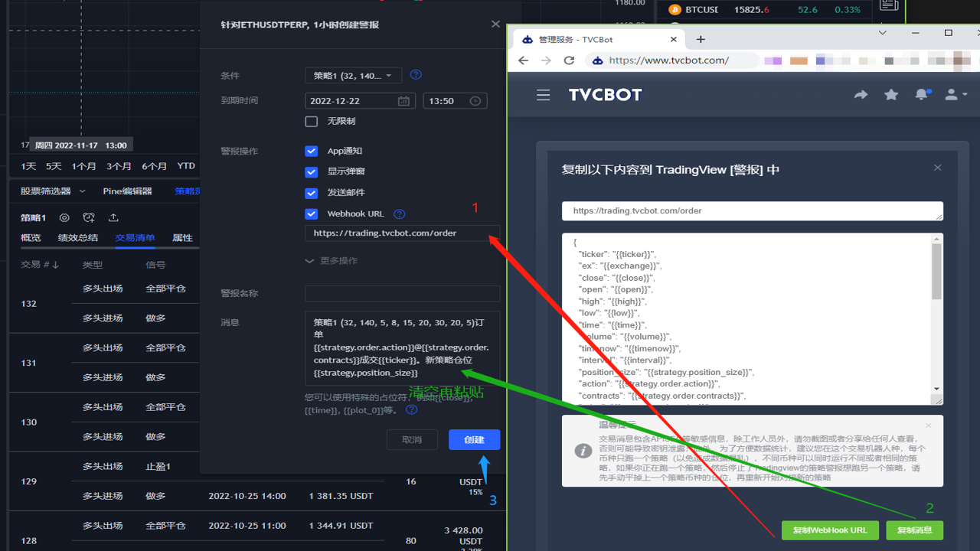Go forward in the browser
This screenshot has width=980, height=551.
tap(546, 60)
